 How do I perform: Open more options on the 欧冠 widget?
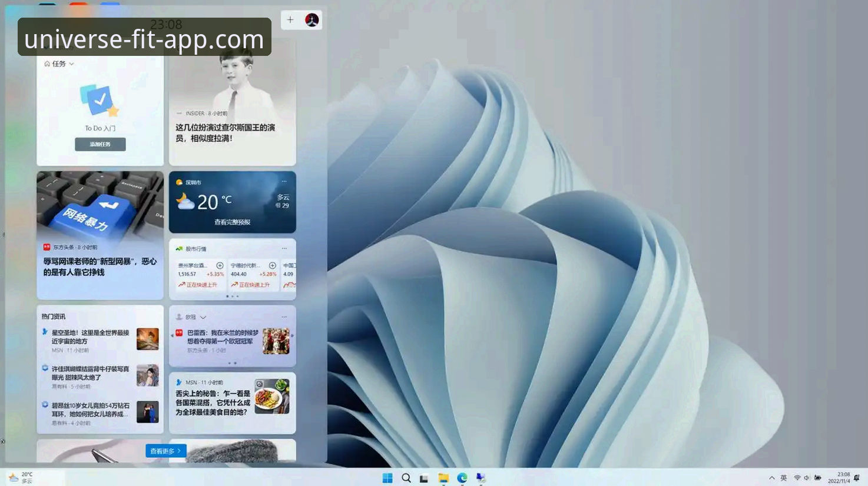click(284, 317)
